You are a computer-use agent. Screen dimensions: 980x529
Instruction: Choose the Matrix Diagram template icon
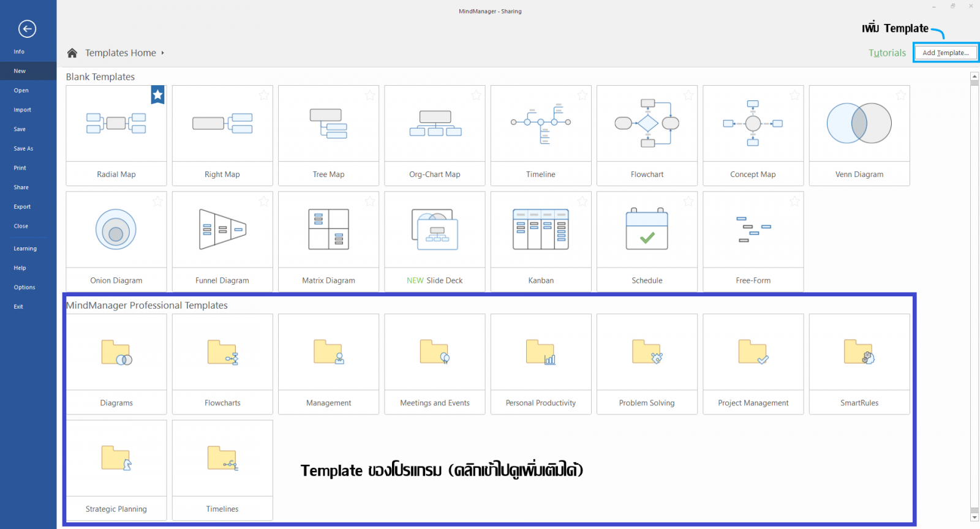point(328,230)
